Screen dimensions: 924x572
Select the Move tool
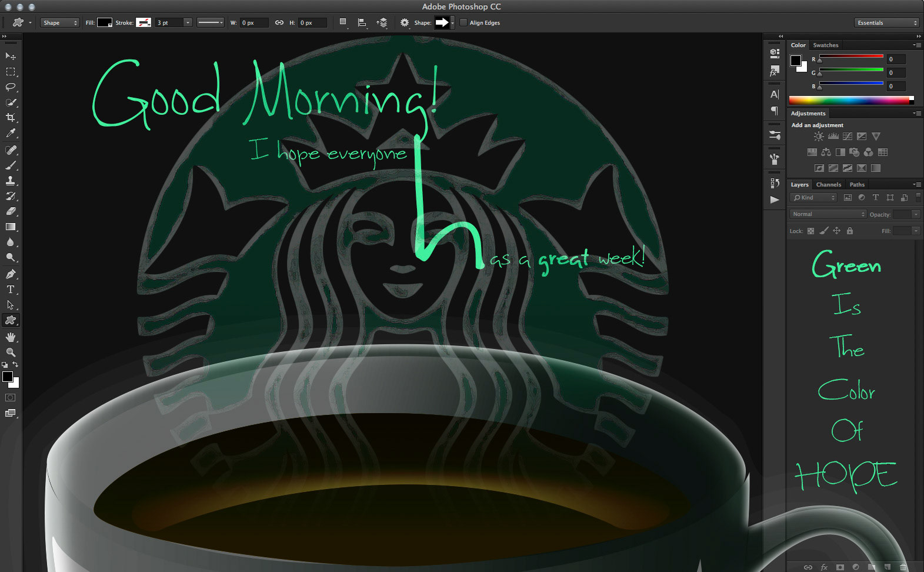(11, 56)
